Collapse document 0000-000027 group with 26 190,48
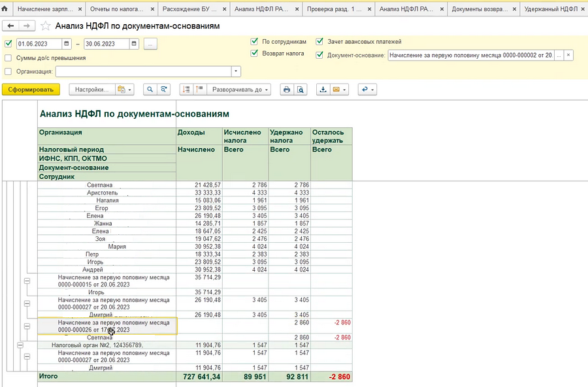Screen dimensions: 588x387 pos(27,303)
